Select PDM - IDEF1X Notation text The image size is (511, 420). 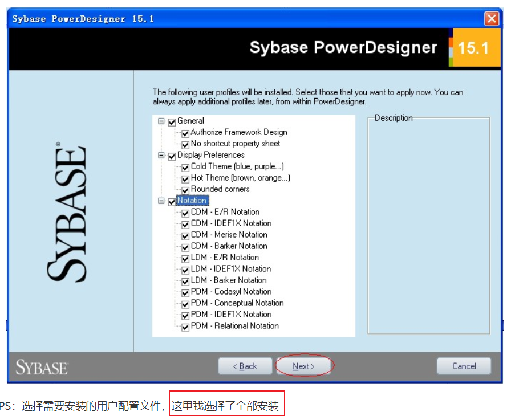tap(231, 315)
